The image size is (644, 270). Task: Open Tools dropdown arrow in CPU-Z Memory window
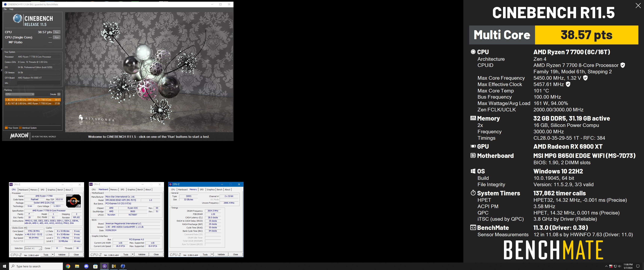(212, 254)
